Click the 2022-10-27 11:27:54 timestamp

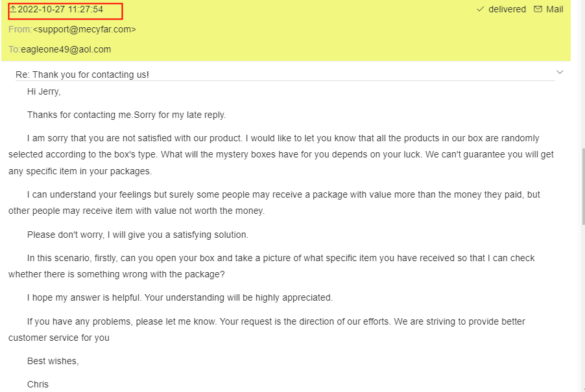[60, 10]
